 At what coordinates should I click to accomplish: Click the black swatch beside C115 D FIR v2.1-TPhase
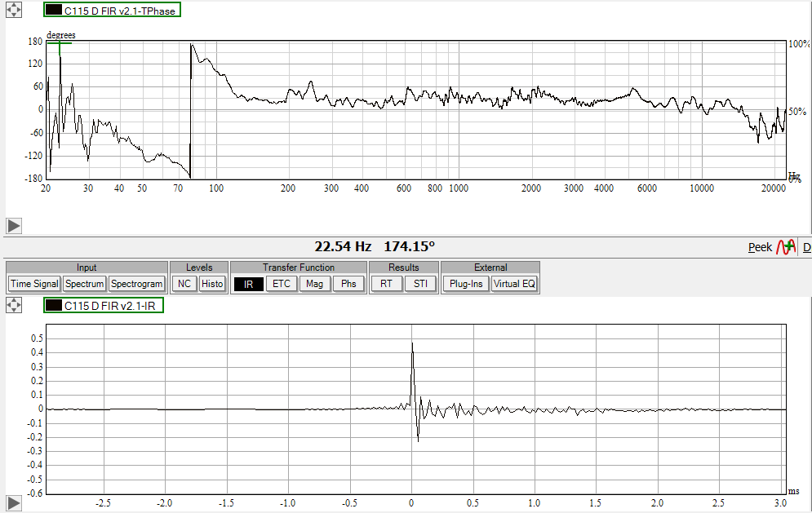(53, 10)
